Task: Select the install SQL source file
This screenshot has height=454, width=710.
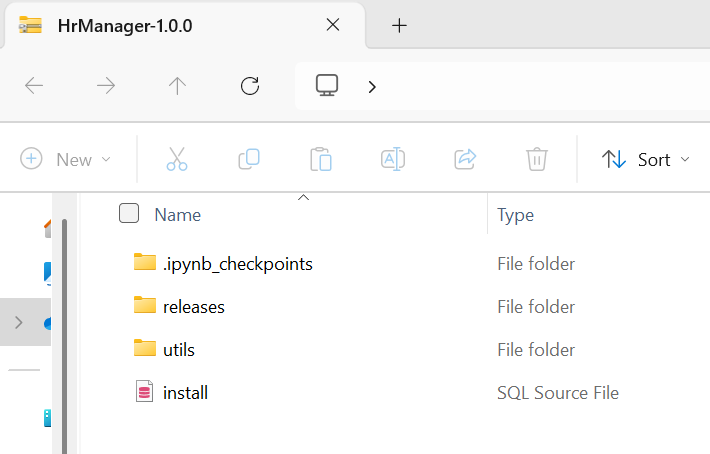Action: (185, 392)
